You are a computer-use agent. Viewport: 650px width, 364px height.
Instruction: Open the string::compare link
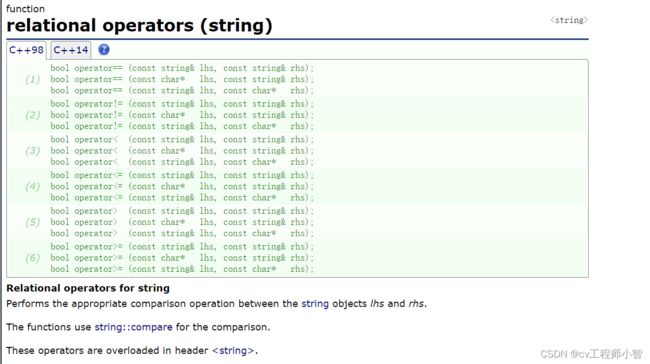tap(133, 327)
